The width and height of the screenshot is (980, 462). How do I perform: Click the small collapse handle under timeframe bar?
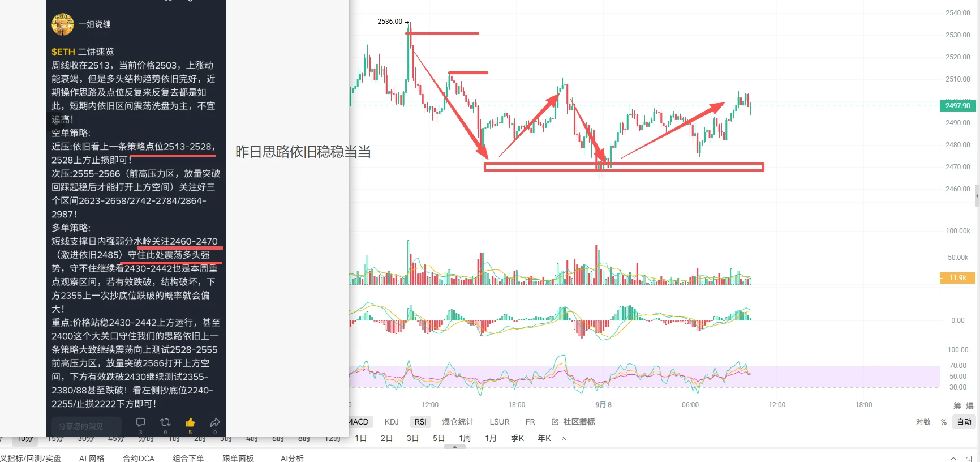pyautogui.click(x=455, y=447)
